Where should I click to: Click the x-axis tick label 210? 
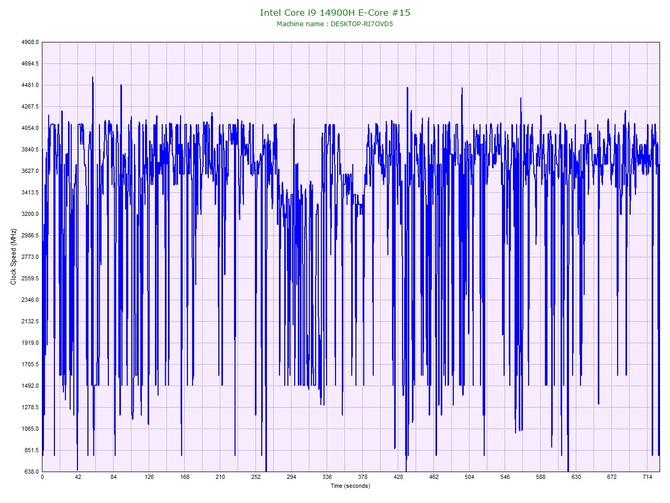[220, 477]
